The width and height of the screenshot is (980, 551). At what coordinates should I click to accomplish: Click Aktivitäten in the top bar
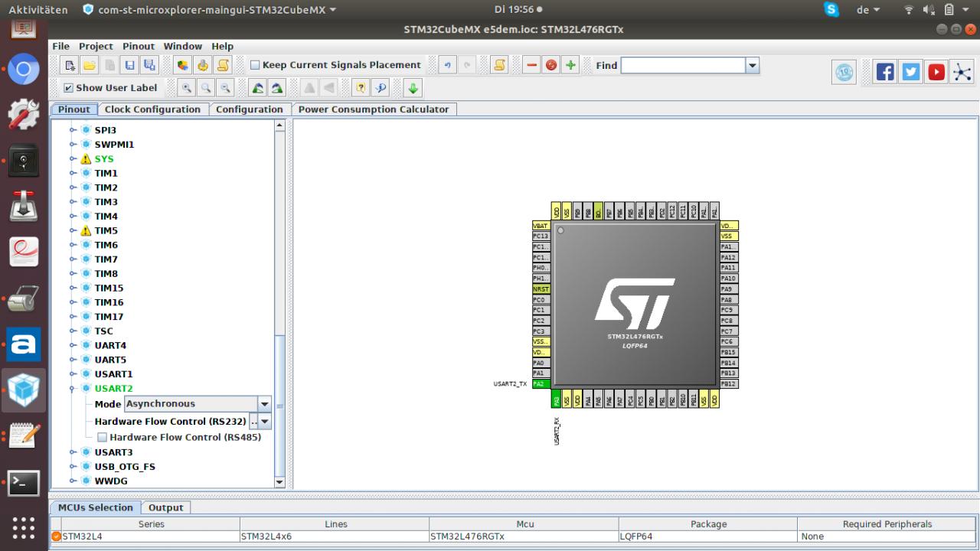pyautogui.click(x=38, y=10)
